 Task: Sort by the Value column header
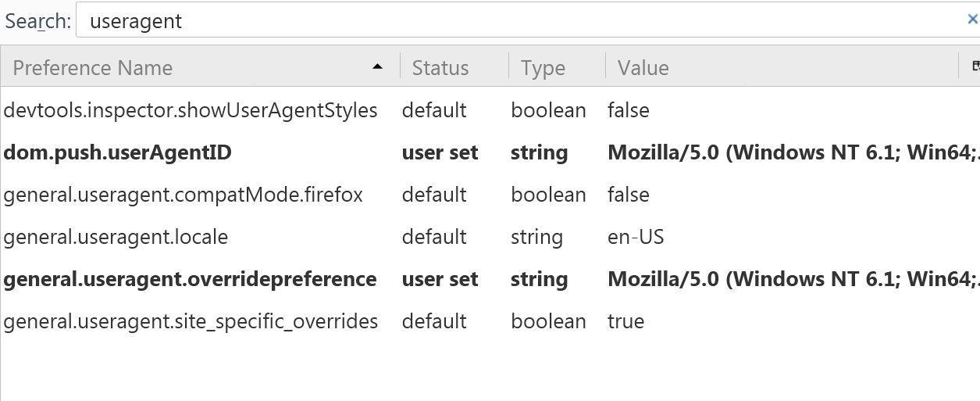pos(643,68)
